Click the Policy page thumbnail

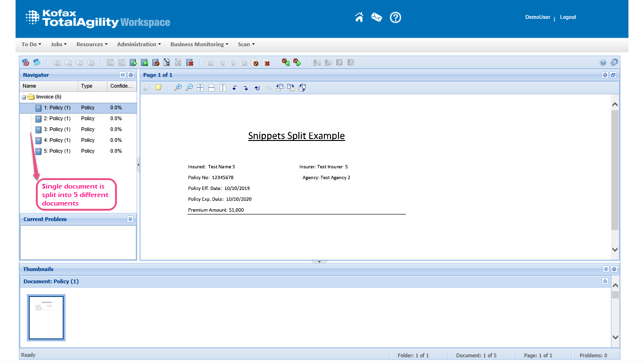[x=46, y=317]
